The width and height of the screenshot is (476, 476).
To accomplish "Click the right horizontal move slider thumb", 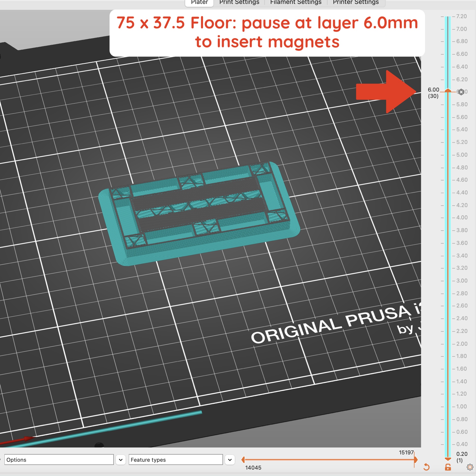I will (416, 460).
